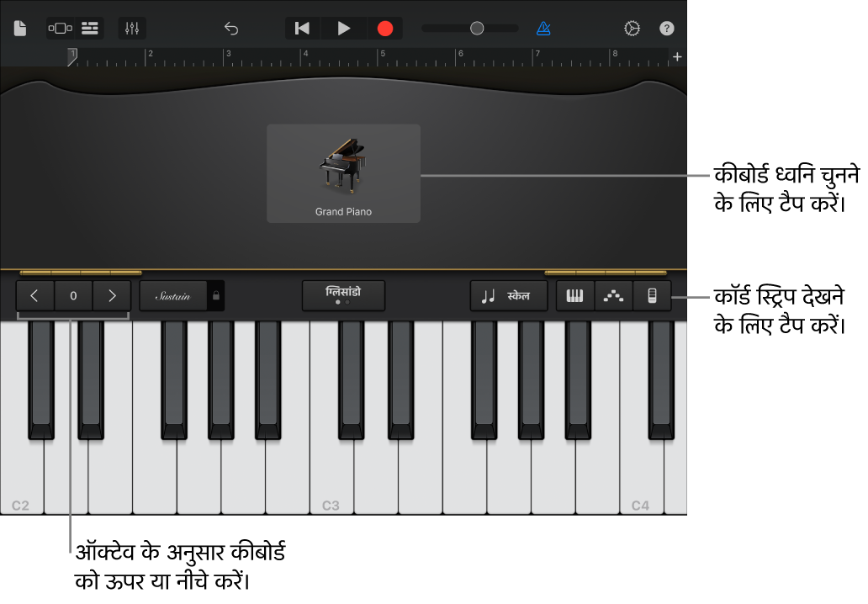Open track controls mixer sliders

click(x=132, y=29)
